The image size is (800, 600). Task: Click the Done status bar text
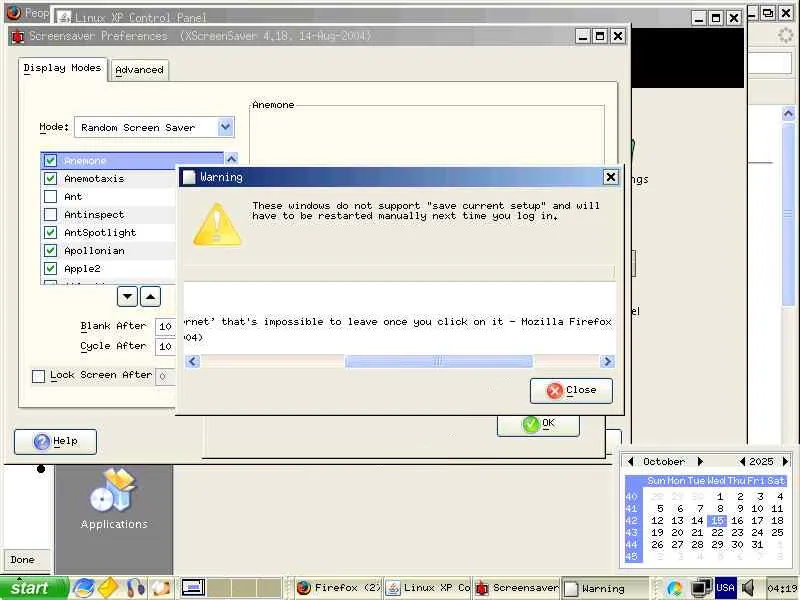[x=22, y=560]
